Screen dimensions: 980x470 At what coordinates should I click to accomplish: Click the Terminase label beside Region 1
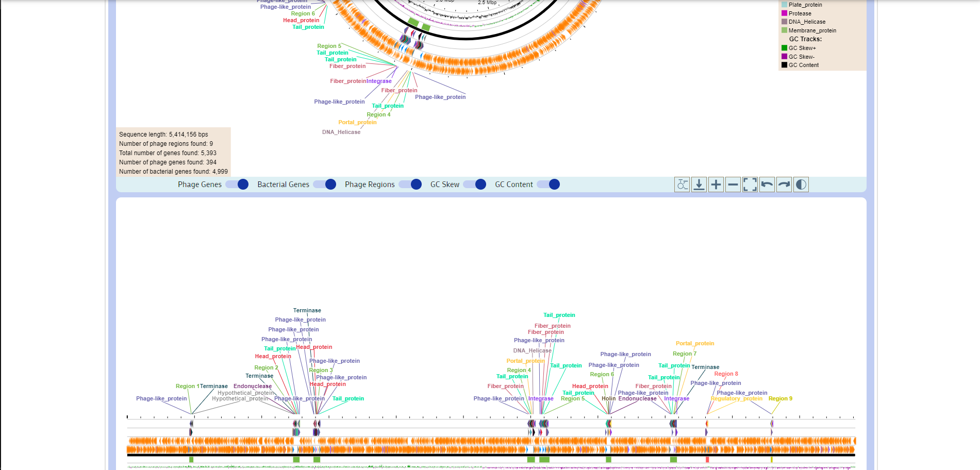pyautogui.click(x=214, y=386)
